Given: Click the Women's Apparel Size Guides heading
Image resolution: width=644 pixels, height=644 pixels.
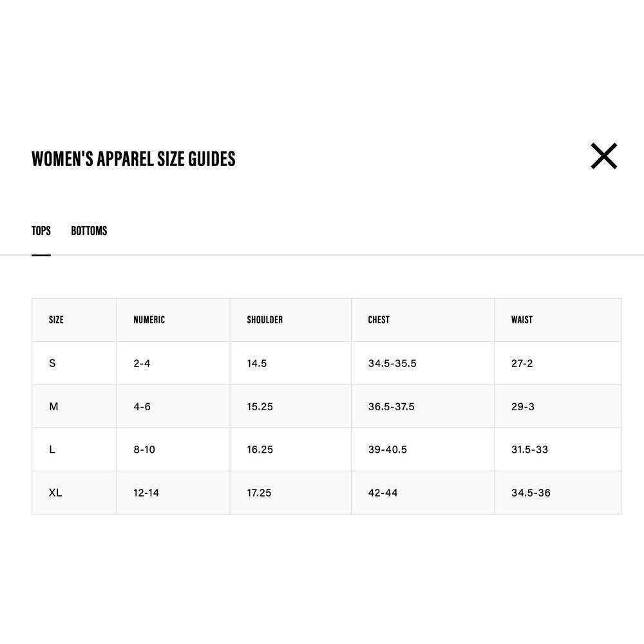Looking at the screenshot, I should click(x=133, y=159).
